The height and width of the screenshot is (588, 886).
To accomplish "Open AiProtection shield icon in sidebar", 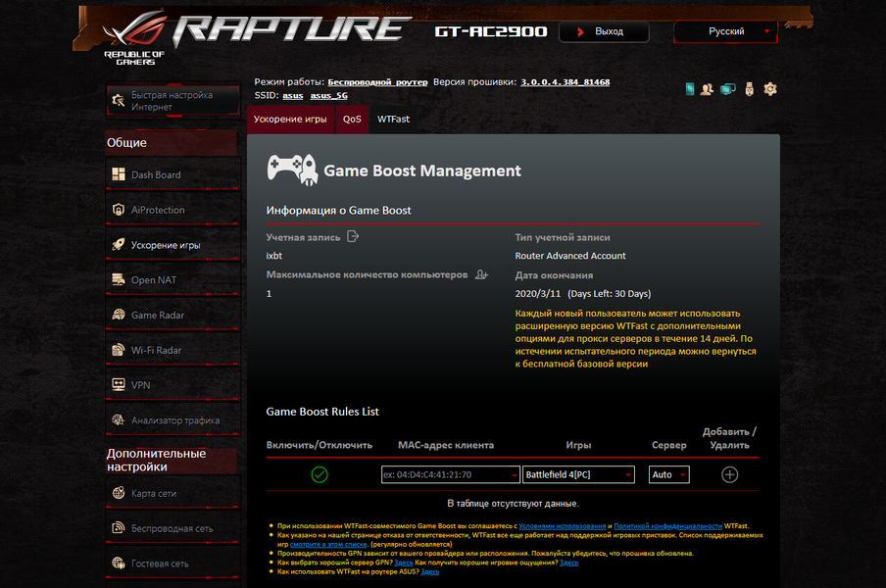I will point(118,210).
